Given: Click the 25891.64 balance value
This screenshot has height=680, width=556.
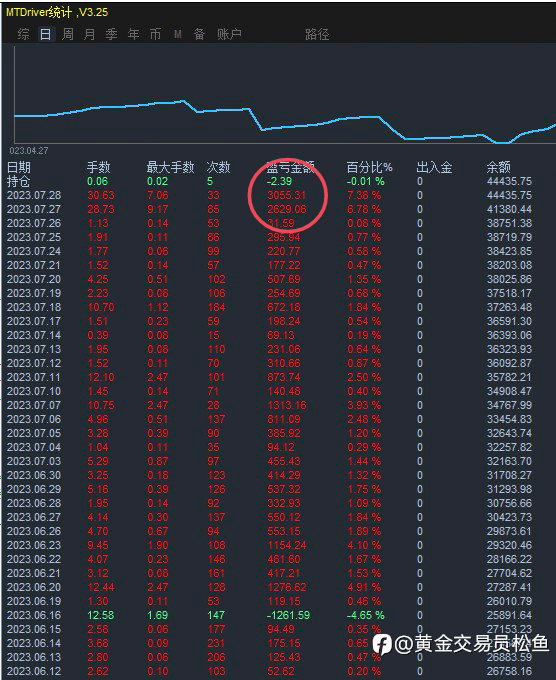Looking at the screenshot, I should point(509,615).
